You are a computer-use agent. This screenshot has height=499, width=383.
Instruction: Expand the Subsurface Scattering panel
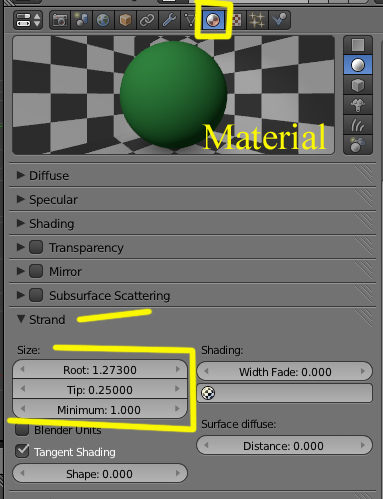click(21, 295)
